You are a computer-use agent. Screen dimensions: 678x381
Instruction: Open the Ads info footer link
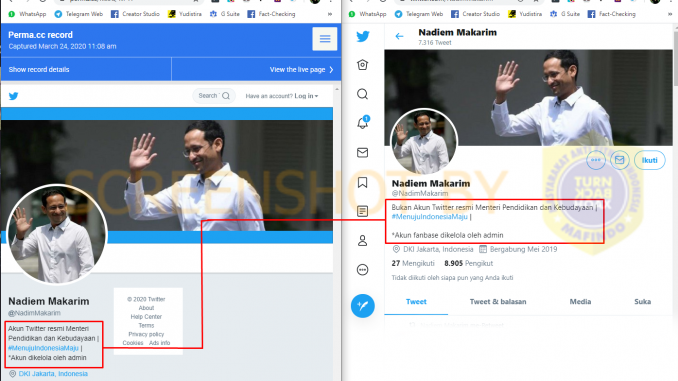click(160, 343)
